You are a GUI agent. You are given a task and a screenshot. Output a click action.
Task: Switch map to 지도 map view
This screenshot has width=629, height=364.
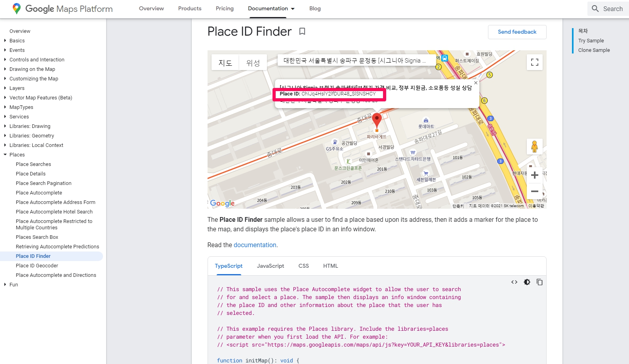225,63
